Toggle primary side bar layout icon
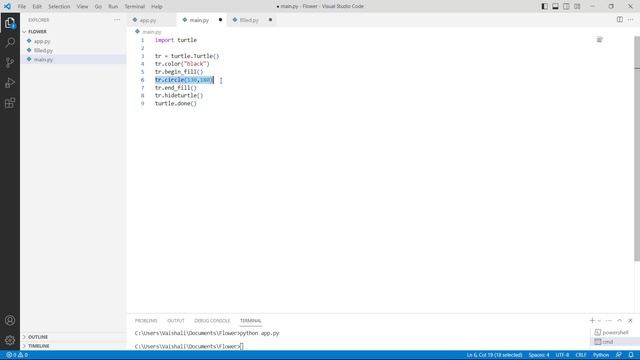 point(544,6)
